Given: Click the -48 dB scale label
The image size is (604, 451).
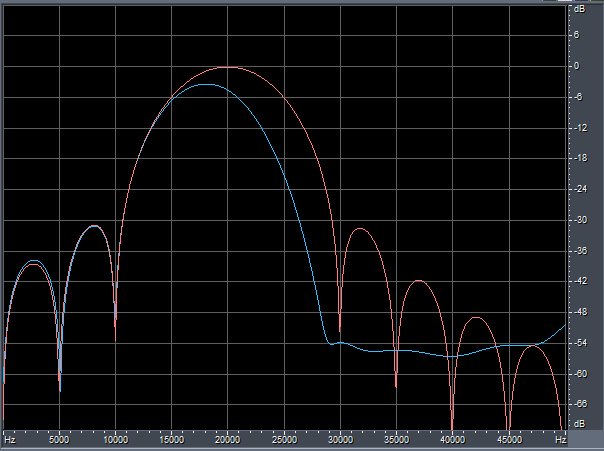Looking at the screenshot, I should coord(581,312).
